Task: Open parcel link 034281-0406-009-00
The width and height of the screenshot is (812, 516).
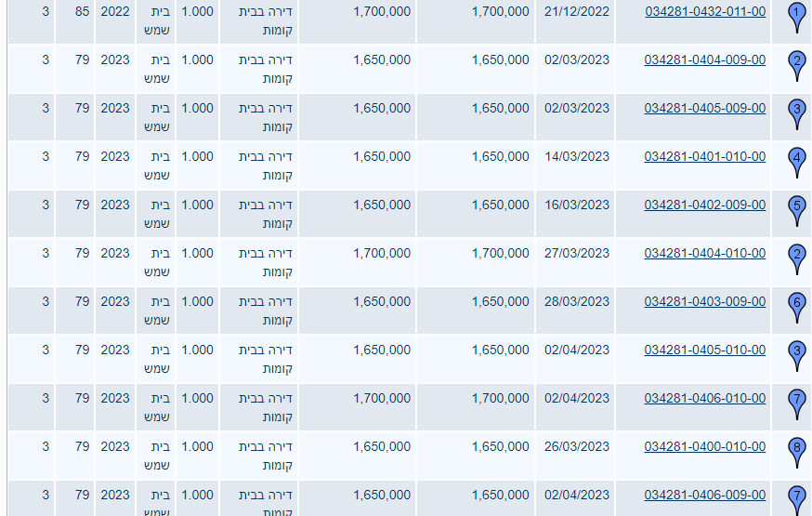Action: [x=705, y=495]
